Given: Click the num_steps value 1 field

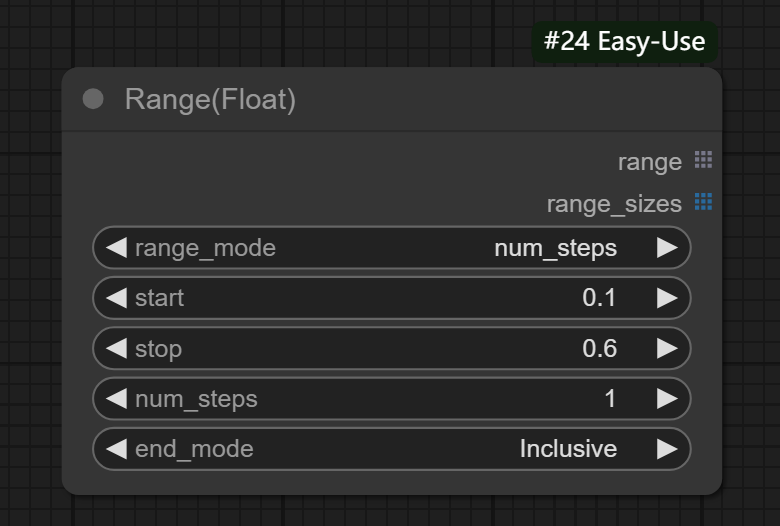Looking at the screenshot, I should (x=609, y=399).
